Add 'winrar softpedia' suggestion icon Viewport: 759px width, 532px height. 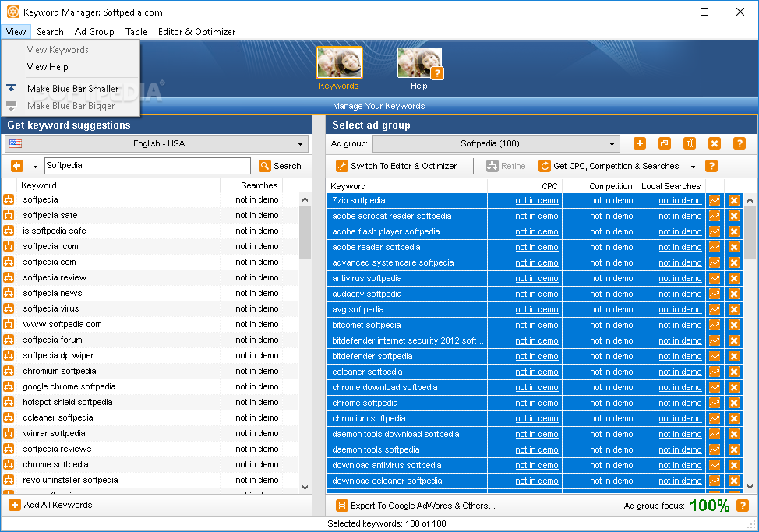pyautogui.click(x=9, y=433)
